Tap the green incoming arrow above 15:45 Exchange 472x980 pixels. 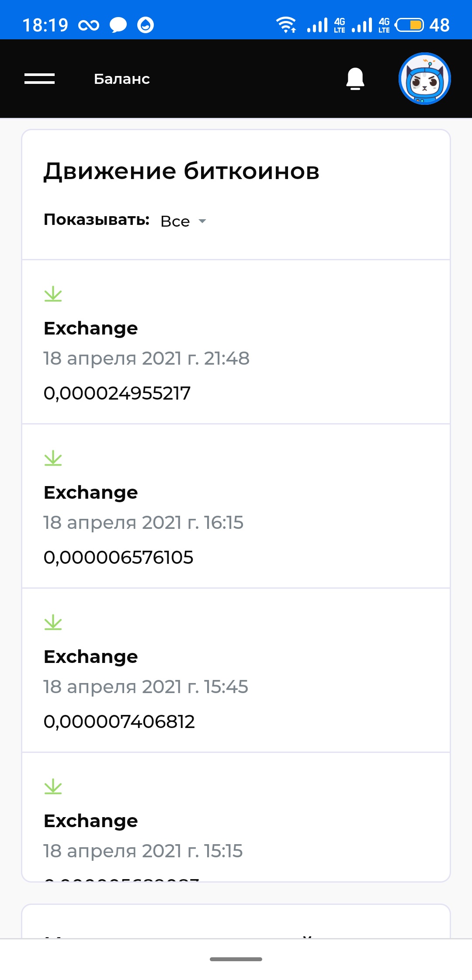point(53,622)
